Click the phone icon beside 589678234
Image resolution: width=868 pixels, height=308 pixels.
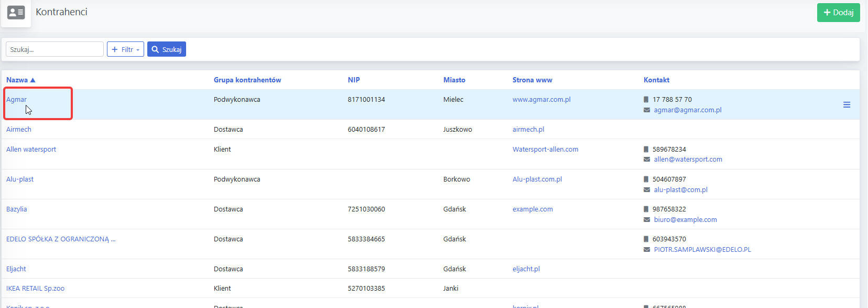646,149
